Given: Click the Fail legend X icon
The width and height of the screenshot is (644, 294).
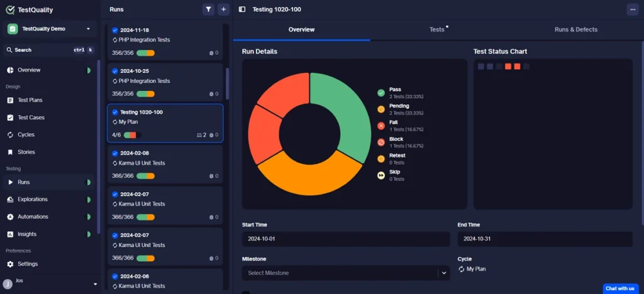Looking at the screenshot, I should (x=381, y=126).
